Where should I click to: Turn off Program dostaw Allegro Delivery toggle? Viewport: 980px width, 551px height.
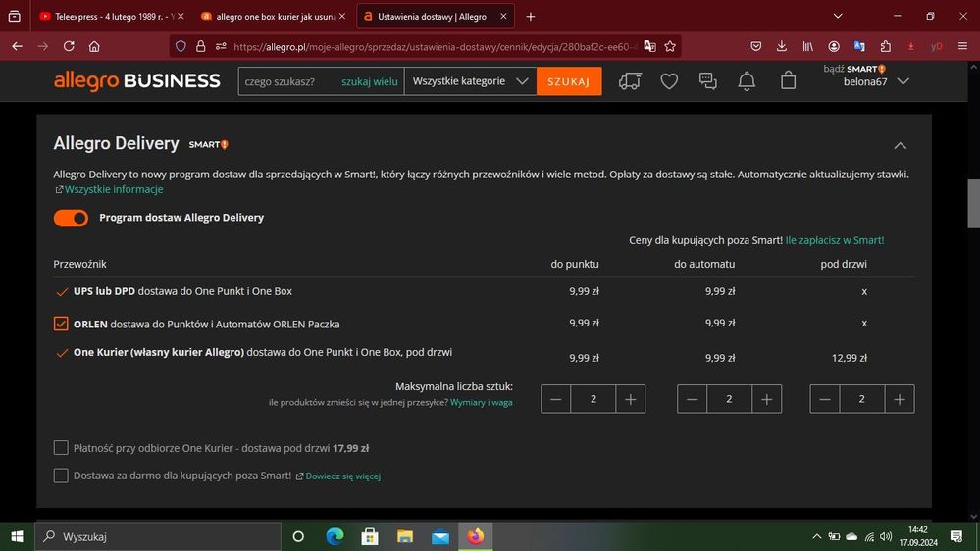pos(71,218)
